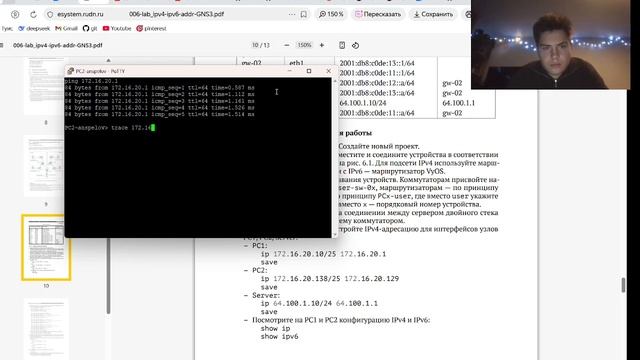
Task: Click the PDF filename in viewer toolbar
Action: 58,45
